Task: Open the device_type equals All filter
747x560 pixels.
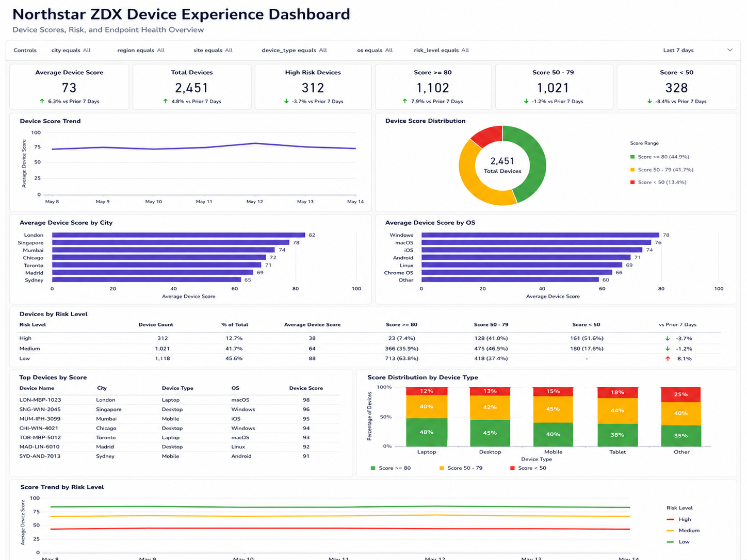Action: tap(294, 50)
